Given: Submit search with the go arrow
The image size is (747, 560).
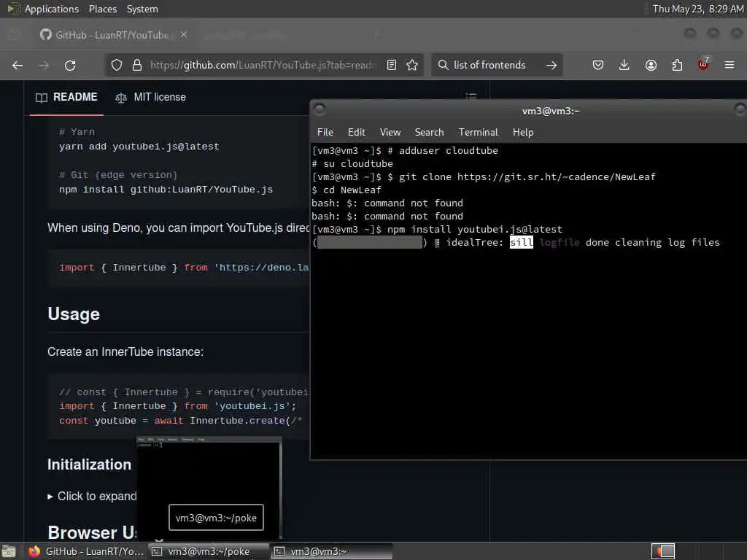Looking at the screenshot, I should [551, 65].
